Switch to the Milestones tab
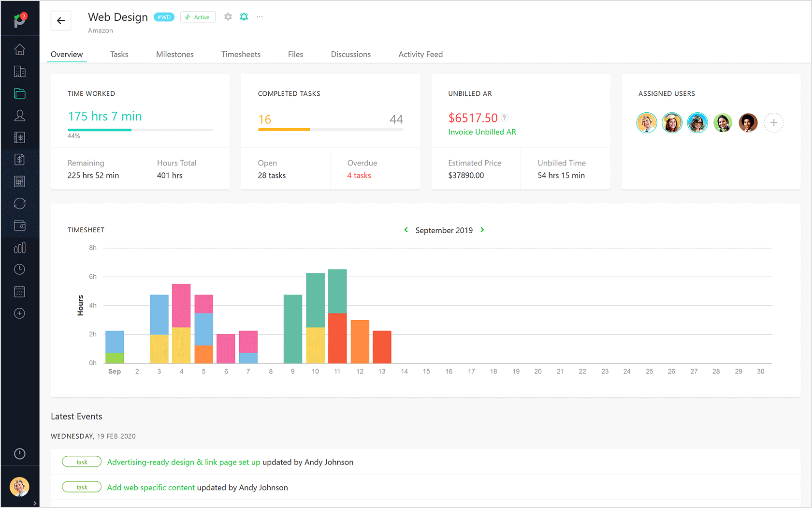 174,54
